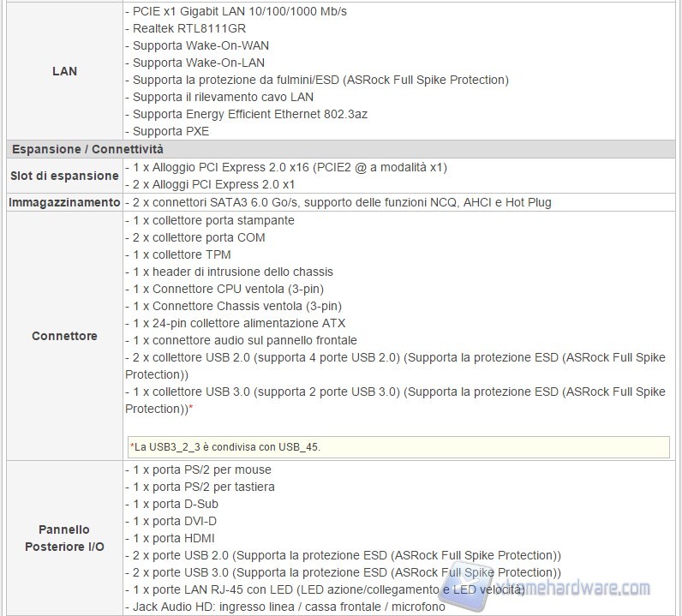Select the Realtek RTL8111GR text line

(x=178, y=28)
